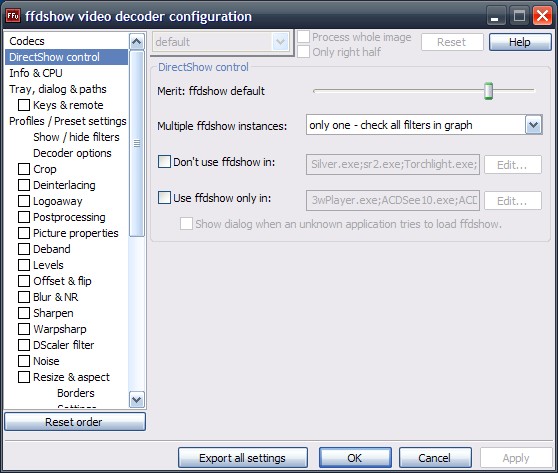Image resolution: width=558 pixels, height=473 pixels.
Task: Click Export all settings button
Action: click(243, 458)
